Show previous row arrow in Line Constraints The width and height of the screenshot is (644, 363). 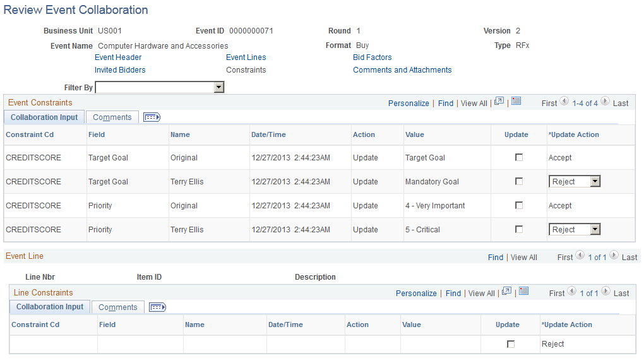pyautogui.click(x=572, y=291)
